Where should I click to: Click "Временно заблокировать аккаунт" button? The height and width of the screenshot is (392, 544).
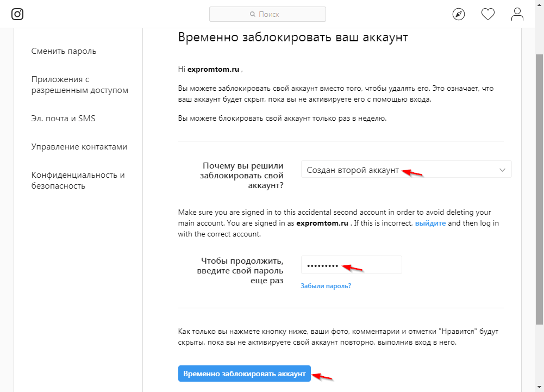point(244,374)
